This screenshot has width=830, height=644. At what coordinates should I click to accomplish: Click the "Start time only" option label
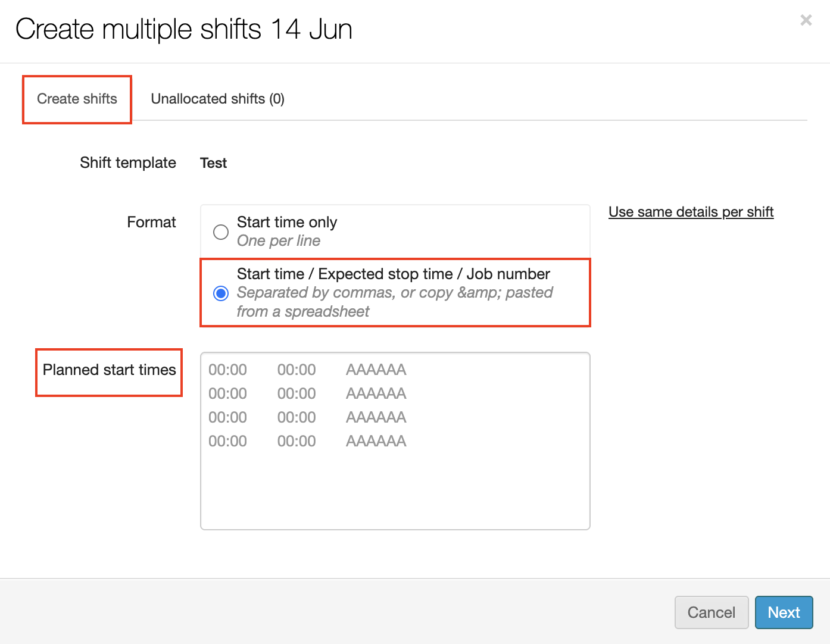click(287, 222)
